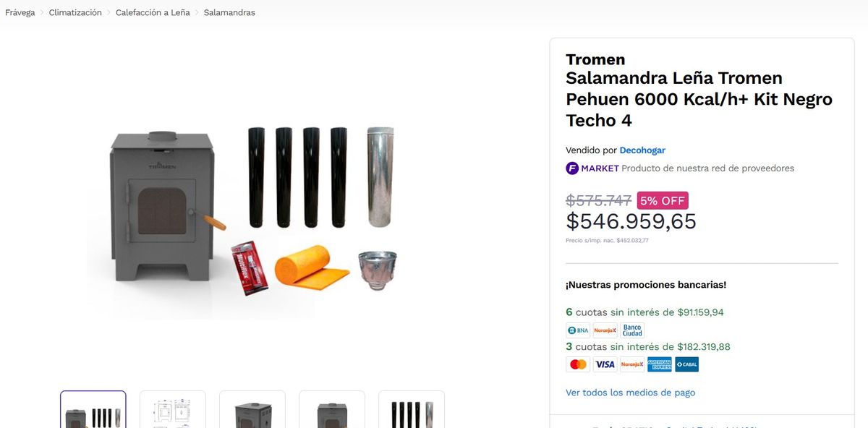
Task: Select the black pipes kit thumbnail
Action: click(411, 409)
